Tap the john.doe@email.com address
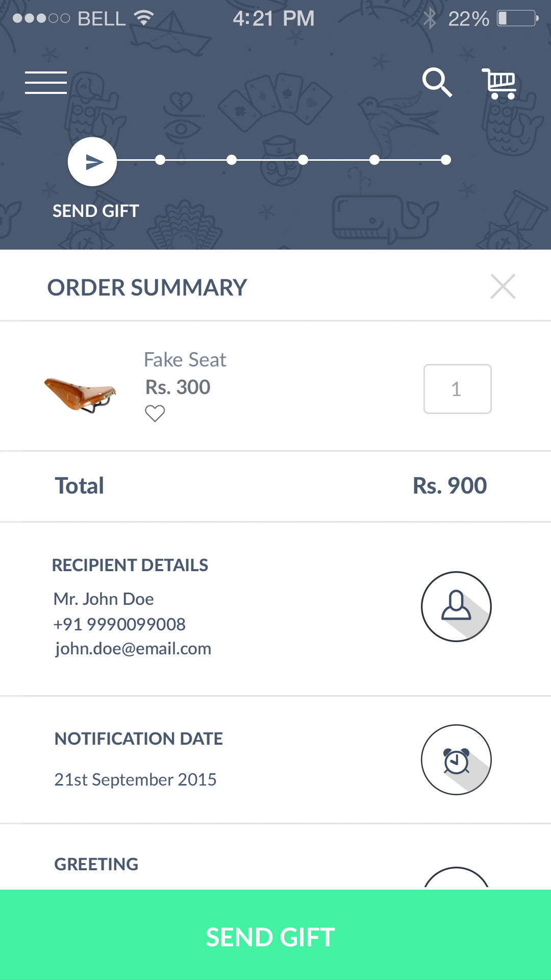The width and height of the screenshot is (551, 980). [133, 649]
